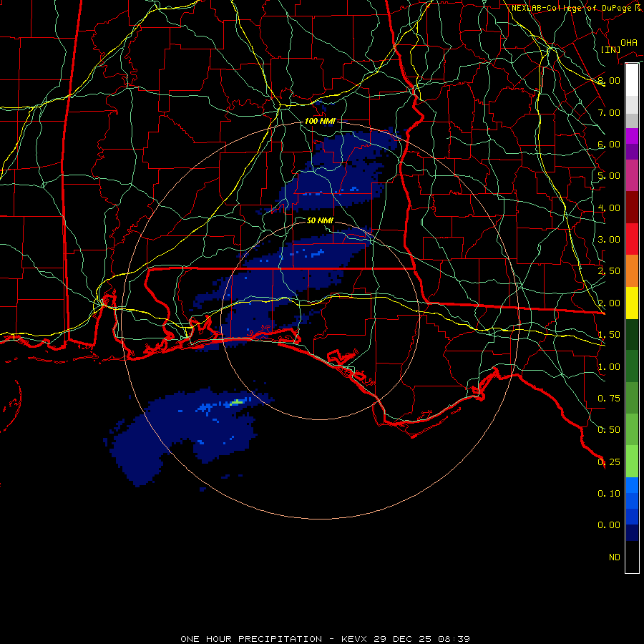644x644 pixels.
Task: Pick the navy swatch just above ND black
Action: [632, 532]
